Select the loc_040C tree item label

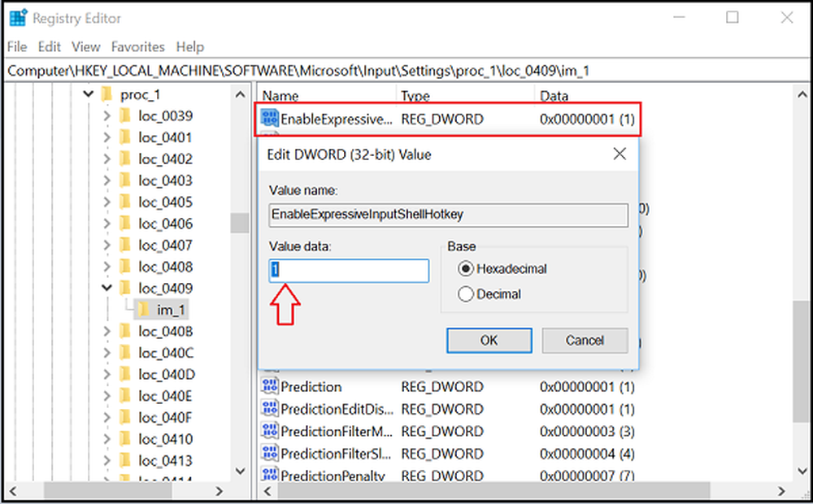click(166, 353)
